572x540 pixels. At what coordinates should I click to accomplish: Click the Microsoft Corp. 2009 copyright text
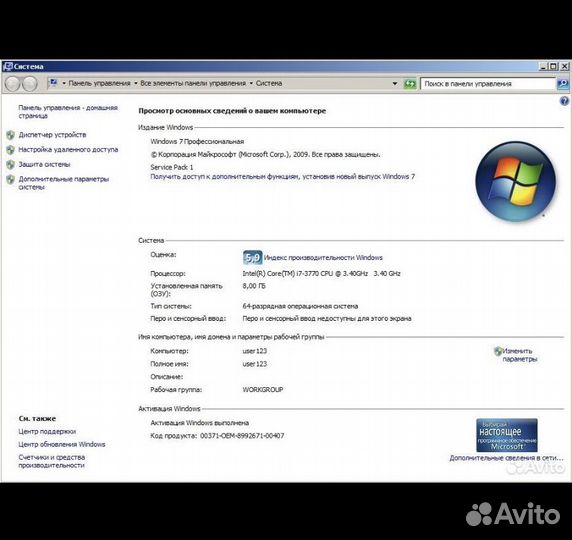pyautogui.click(x=265, y=155)
